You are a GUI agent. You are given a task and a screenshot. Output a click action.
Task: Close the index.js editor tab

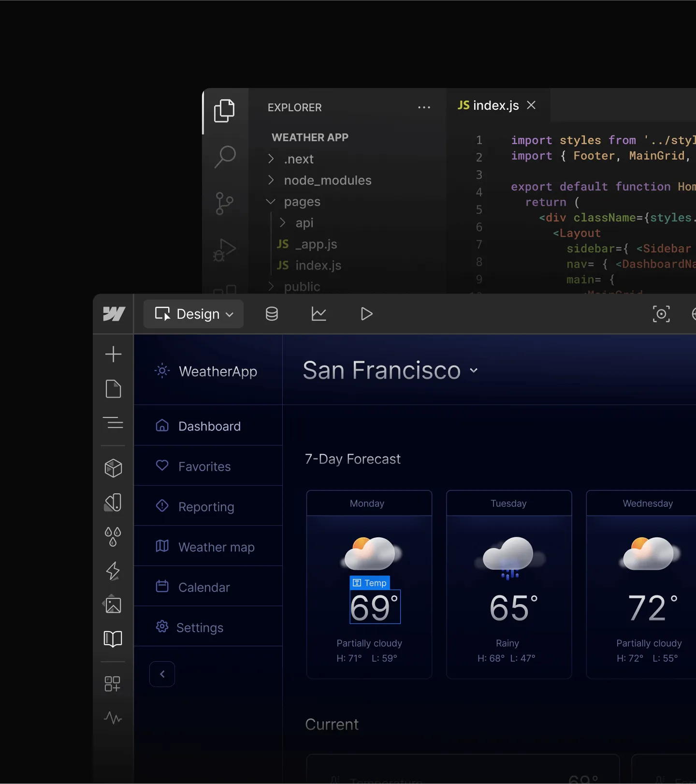click(x=531, y=105)
